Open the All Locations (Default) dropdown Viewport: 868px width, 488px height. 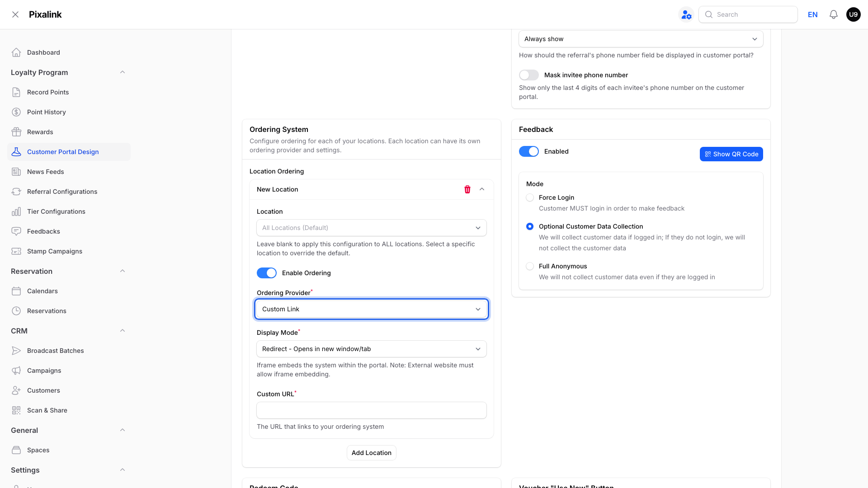[372, 228]
